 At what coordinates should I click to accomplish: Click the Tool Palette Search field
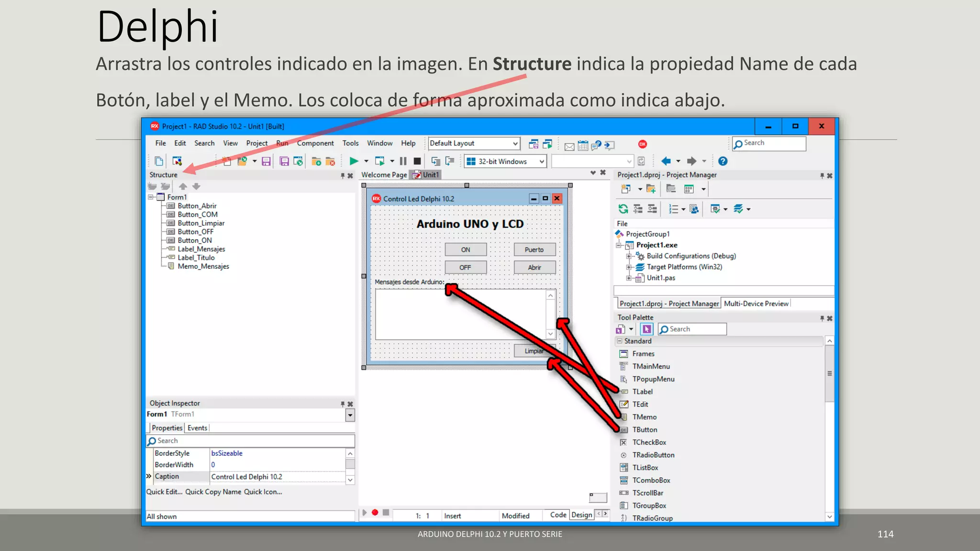pyautogui.click(x=692, y=329)
